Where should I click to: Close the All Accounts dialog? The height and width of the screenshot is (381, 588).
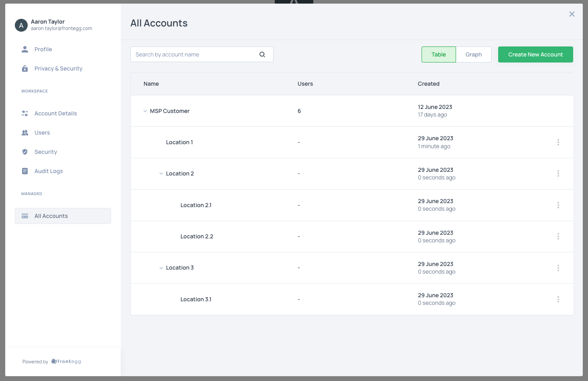572,14
